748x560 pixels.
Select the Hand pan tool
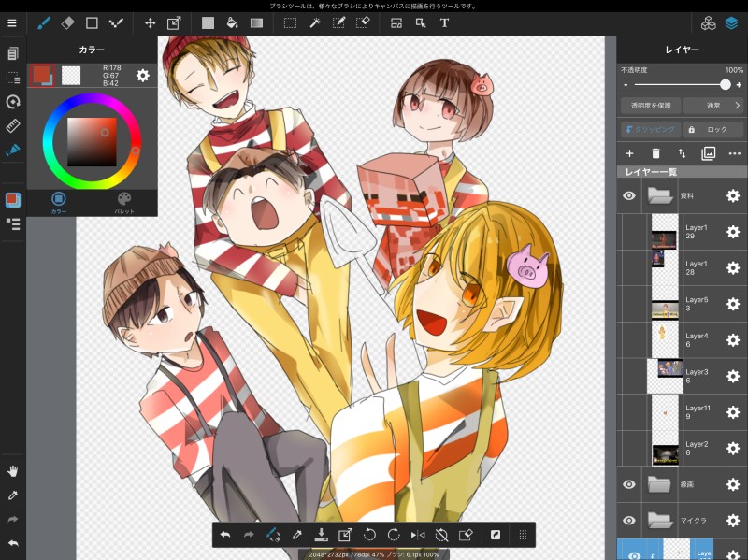pyautogui.click(x=13, y=471)
